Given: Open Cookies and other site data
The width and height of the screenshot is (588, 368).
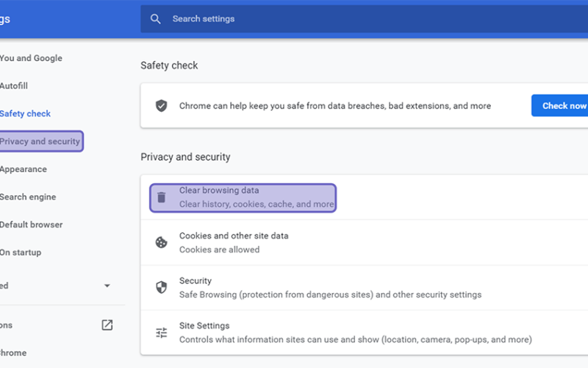Looking at the screenshot, I should click(x=364, y=243).
